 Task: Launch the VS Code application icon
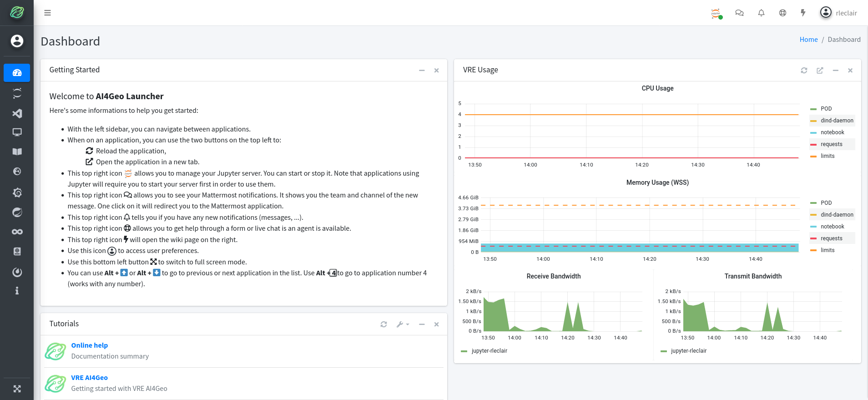point(17,113)
